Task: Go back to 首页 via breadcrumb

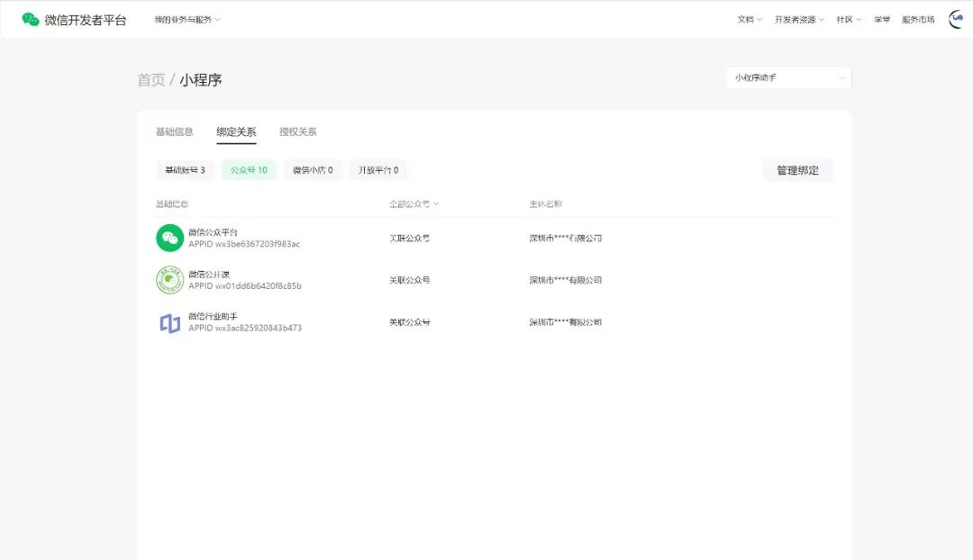Action: (x=150, y=80)
